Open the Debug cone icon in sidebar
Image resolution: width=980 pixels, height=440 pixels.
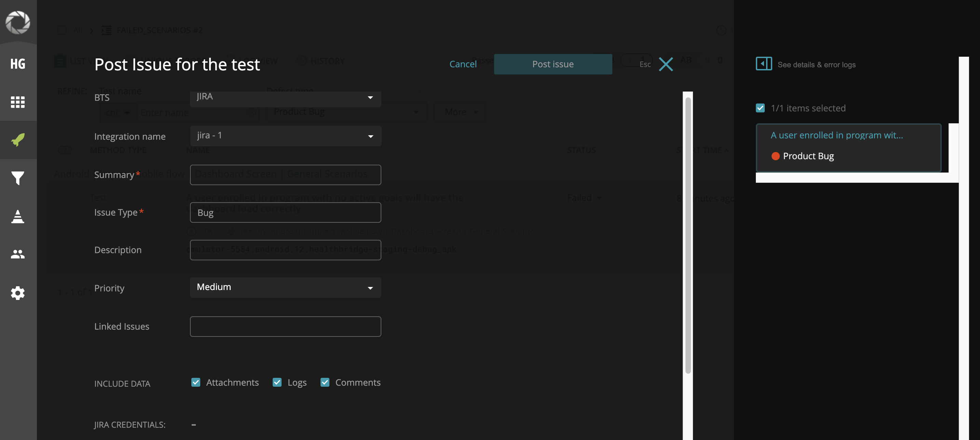click(x=18, y=216)
